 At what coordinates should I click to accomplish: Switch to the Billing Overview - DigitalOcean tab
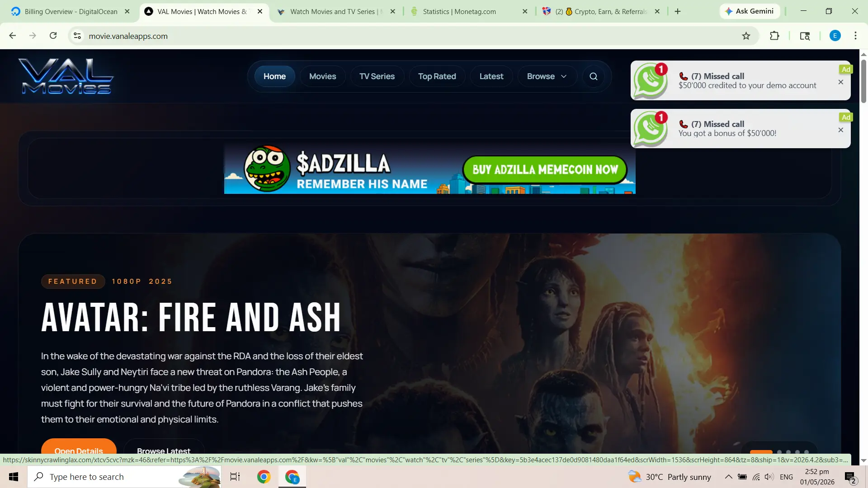(x=71, y=11)
